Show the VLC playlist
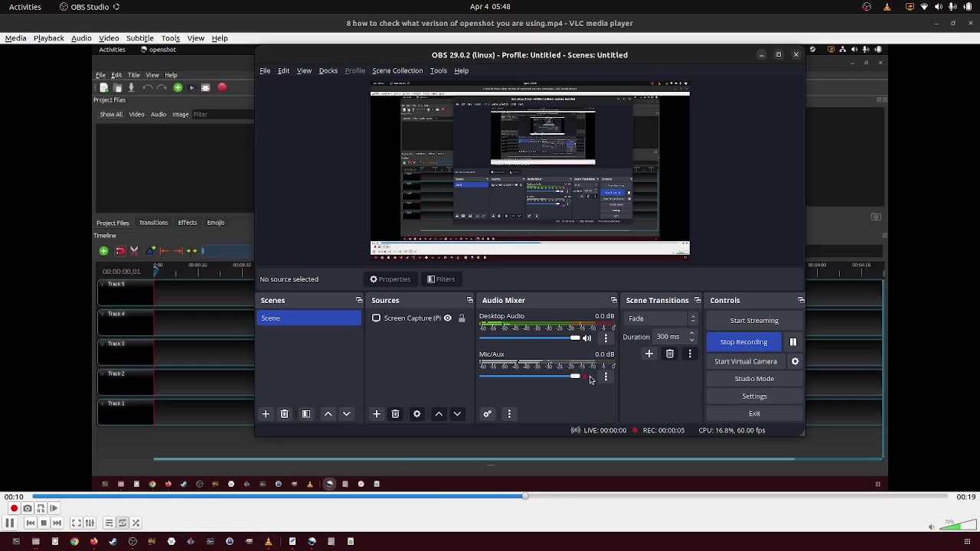The image size is (980, 551). tap(109, 523)
